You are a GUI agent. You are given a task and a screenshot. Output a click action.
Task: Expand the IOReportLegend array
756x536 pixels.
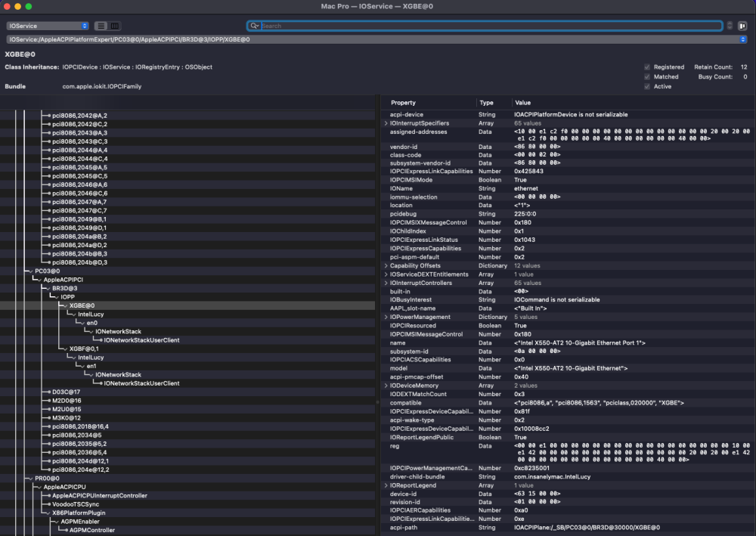(386, 486)
